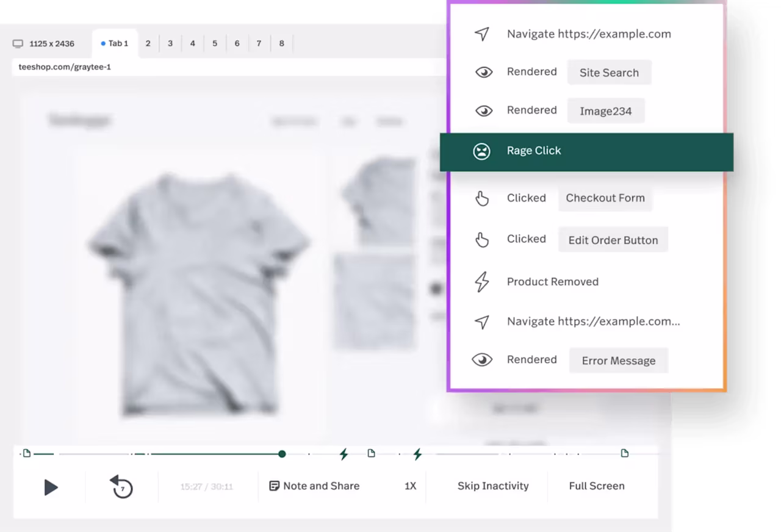Switch to Tab 1

coord(115,44)
